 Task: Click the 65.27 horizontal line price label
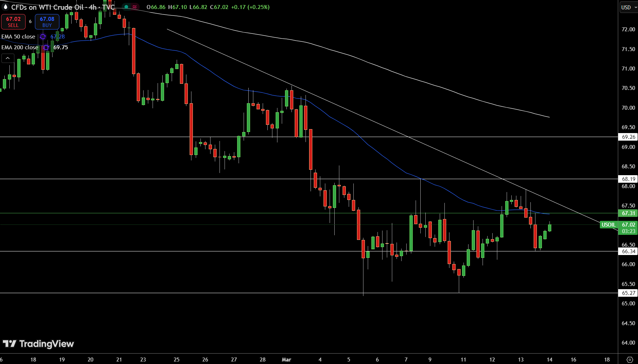click(x=628, y=293)
